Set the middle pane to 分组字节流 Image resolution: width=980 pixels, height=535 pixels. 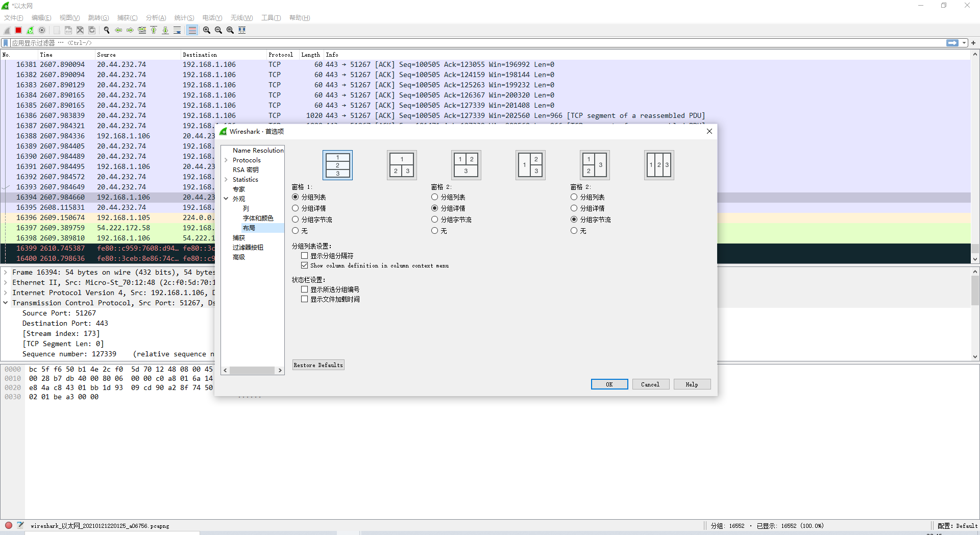click(x=451, y=220)
